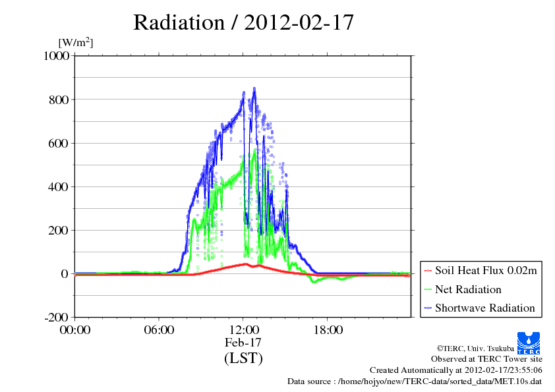Click the '[W/m2]' unit label
This screenshot has width=555, height=392.
76,42
